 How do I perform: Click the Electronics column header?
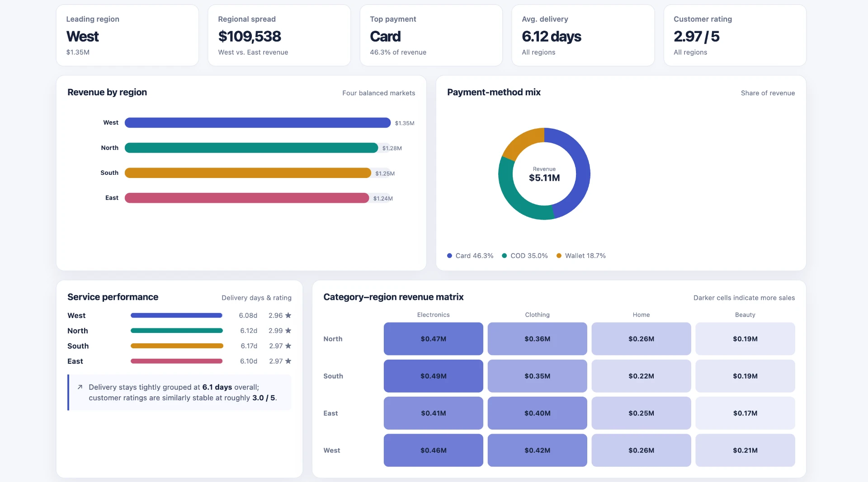click(x=433, y=315)
